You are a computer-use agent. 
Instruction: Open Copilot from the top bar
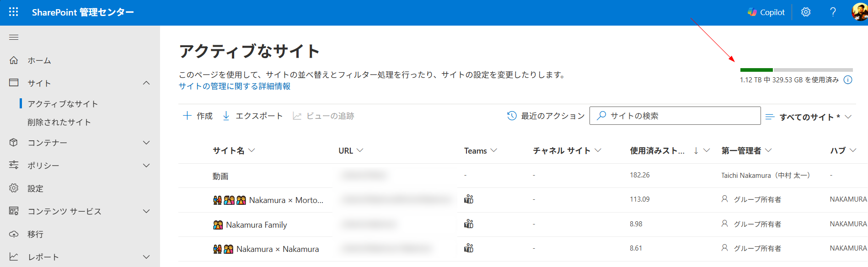pyautogui.click(x=766, y=12)
